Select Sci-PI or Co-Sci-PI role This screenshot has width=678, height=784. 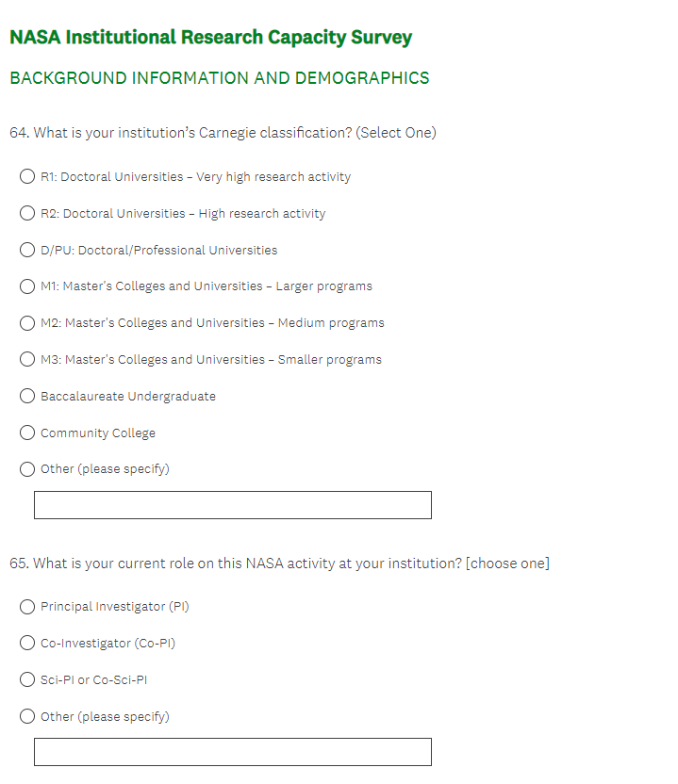tap(28, 680)
